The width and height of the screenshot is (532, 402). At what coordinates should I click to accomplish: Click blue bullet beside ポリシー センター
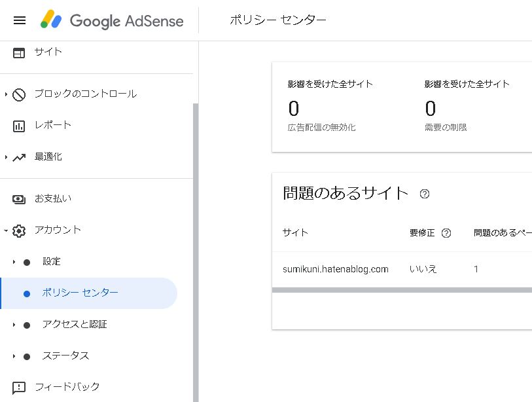coord(27,294)
